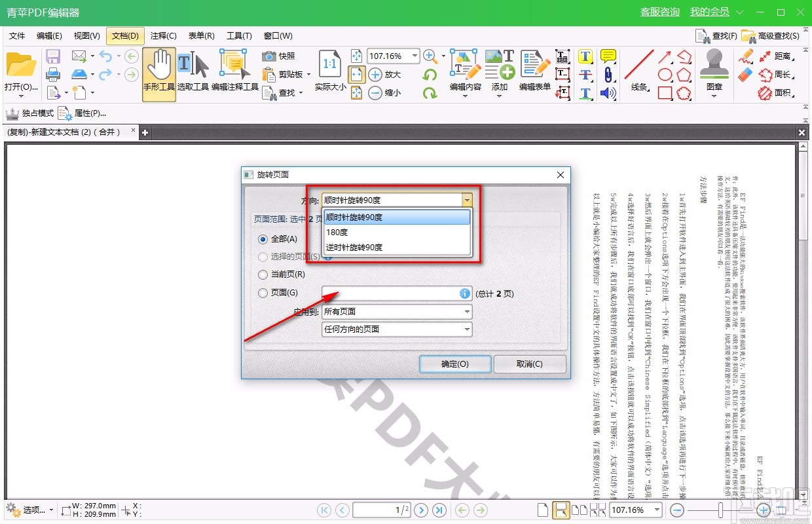Open the 方向 direction dropdown arrow
The width and height of the screenshot is (812, 524).
[466, 200]
